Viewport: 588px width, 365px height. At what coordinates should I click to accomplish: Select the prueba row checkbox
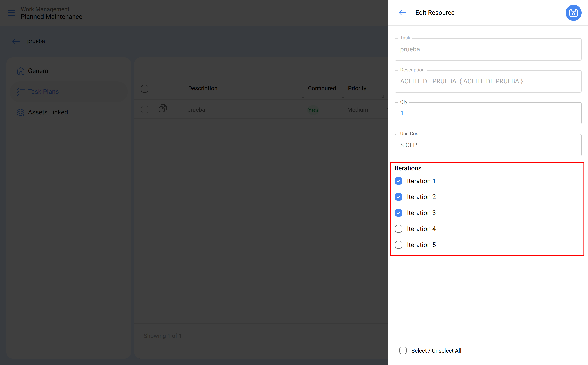click(145, 109)
